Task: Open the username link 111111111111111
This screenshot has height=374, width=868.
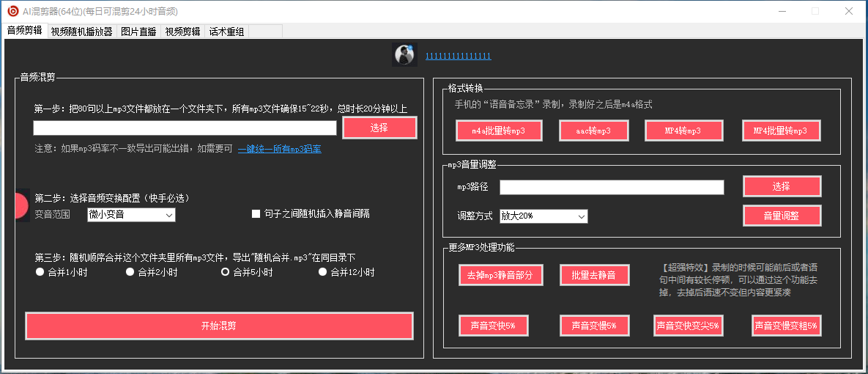Action: click(x=458, y=56)
